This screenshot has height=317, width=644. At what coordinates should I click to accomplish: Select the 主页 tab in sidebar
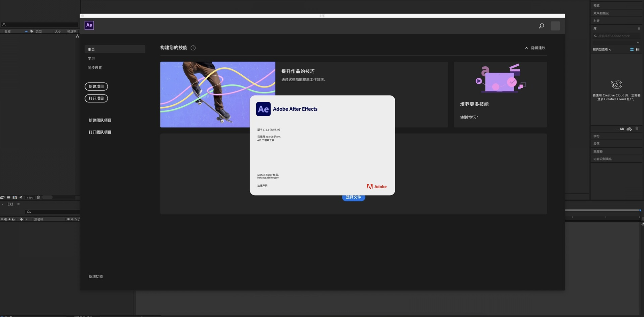(115, 49)
